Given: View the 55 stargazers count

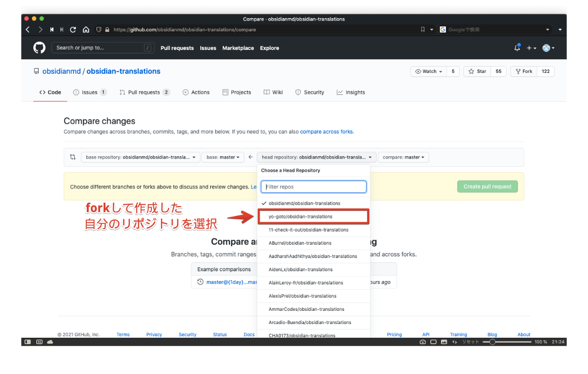Looking at the screenshot, I should (498, 71).
